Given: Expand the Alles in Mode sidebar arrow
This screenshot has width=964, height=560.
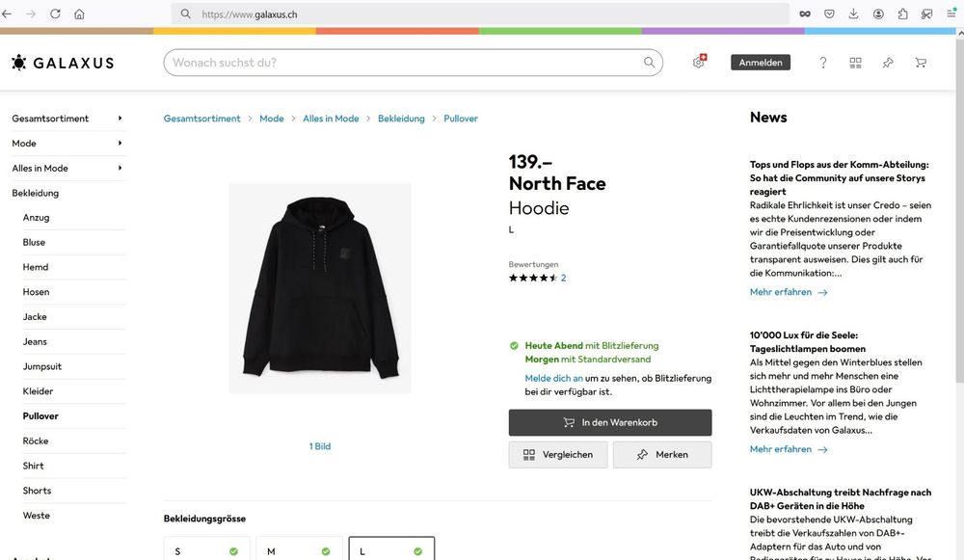Looking at the screenshot, I should coord(120,168).
